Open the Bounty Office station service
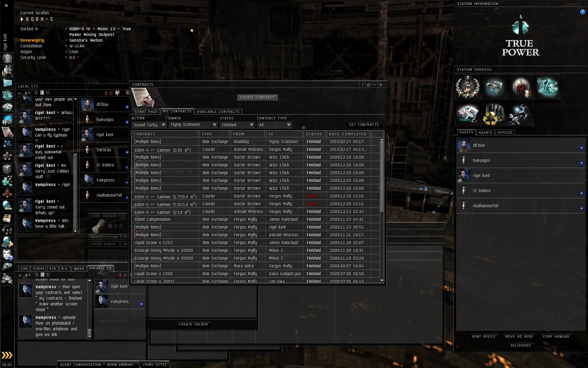588x368 pixels. (521, 87)
